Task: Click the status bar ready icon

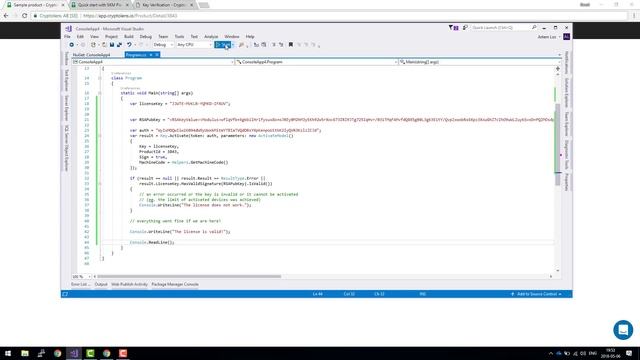Action: (x=65, y=294)
